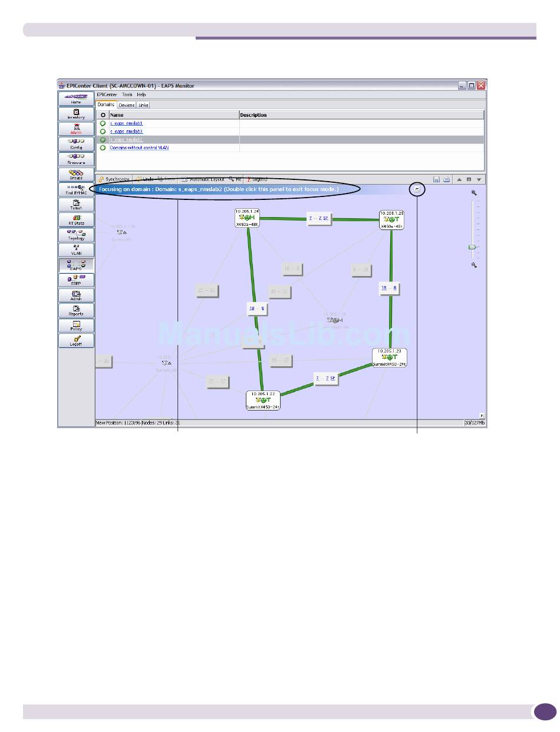The width and height of the screenshot is (560, 732).
Task: Open the Help menu
Action: pos(141,94)
